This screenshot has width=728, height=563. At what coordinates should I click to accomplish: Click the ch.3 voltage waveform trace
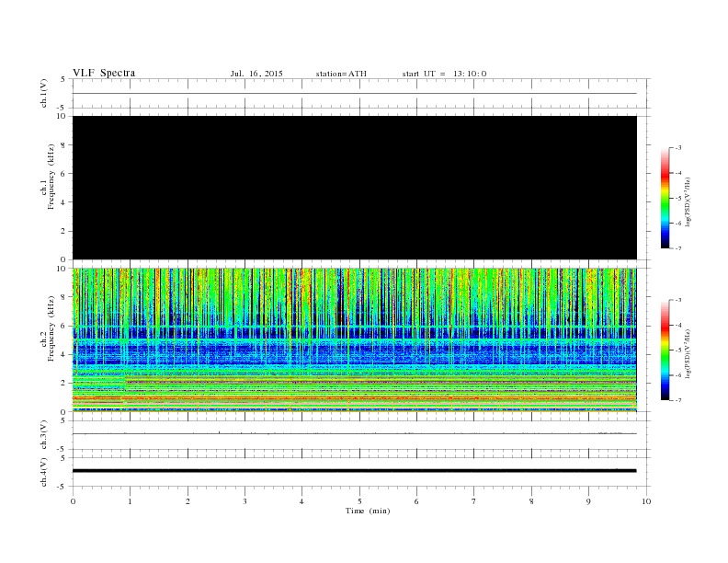coord(355,434)
